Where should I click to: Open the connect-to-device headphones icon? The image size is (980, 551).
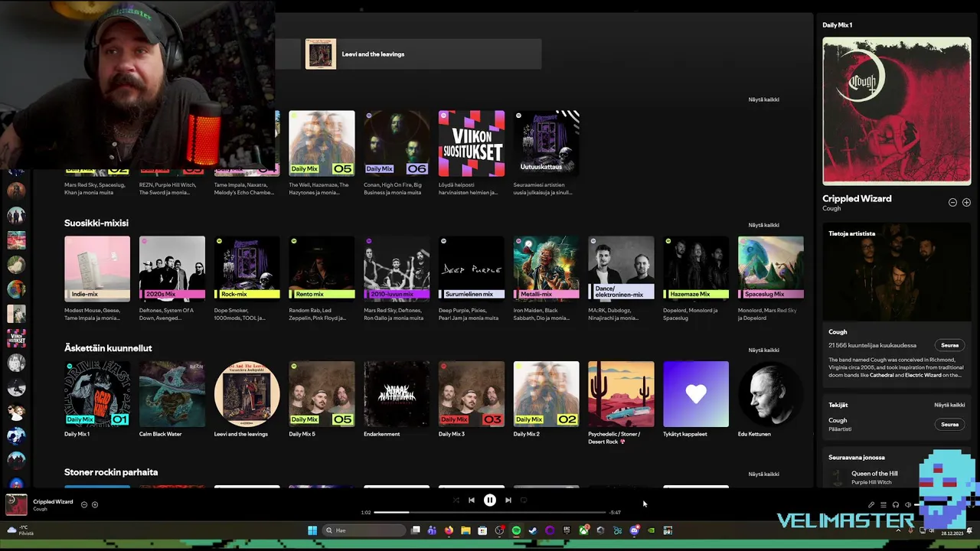(x=895, y=504)
